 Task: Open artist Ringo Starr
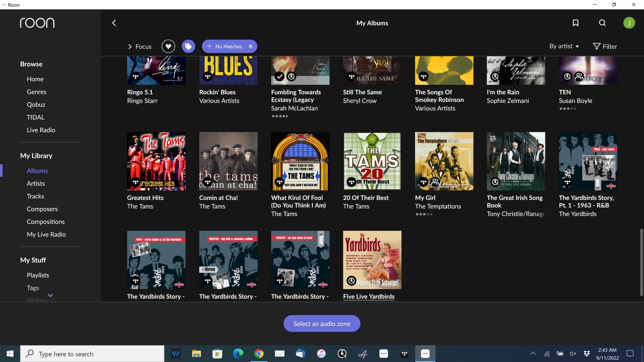142,101
